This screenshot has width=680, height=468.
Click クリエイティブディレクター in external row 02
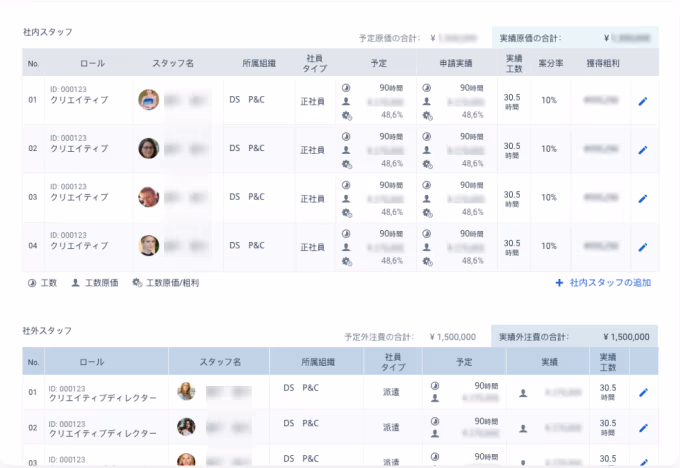pyautogui.click(x=103, y=433)
